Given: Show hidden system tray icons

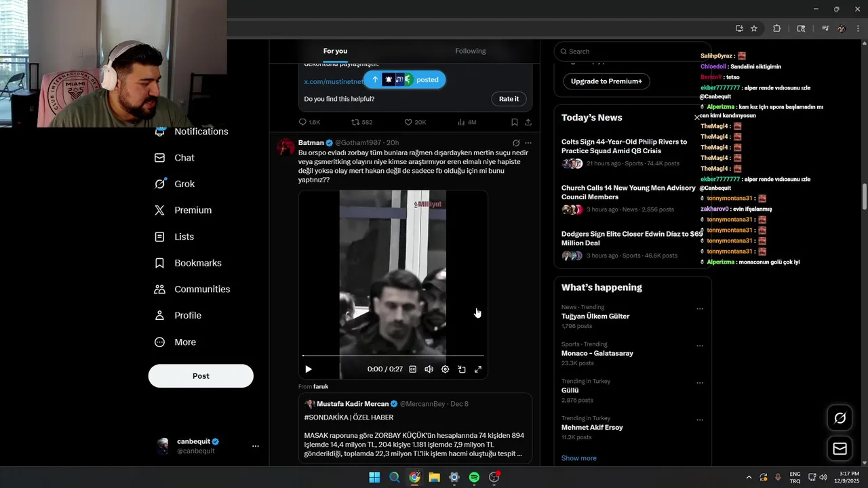Looking at the screenshot, I should [x=749, y=477].
